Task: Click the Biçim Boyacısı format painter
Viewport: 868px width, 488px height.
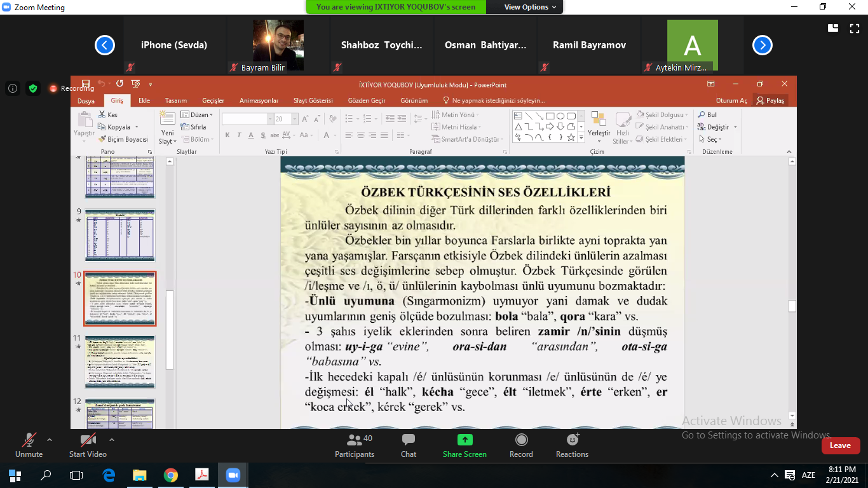Action: tap(123, 139)
